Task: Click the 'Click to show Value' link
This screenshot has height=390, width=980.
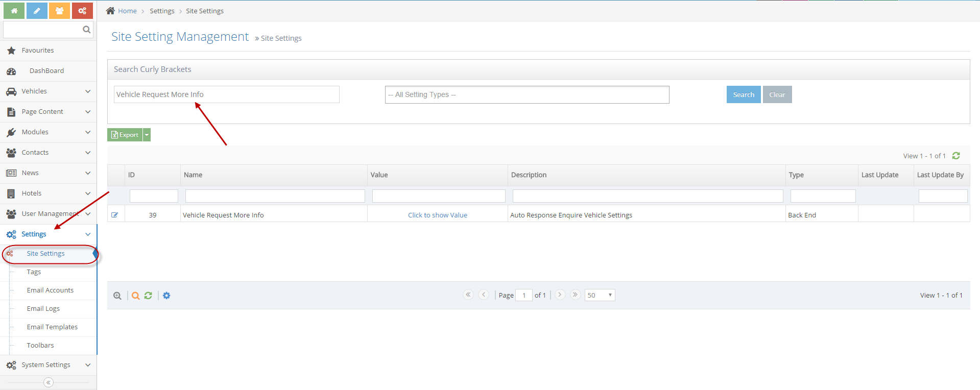Action: (x=437, y=215)
